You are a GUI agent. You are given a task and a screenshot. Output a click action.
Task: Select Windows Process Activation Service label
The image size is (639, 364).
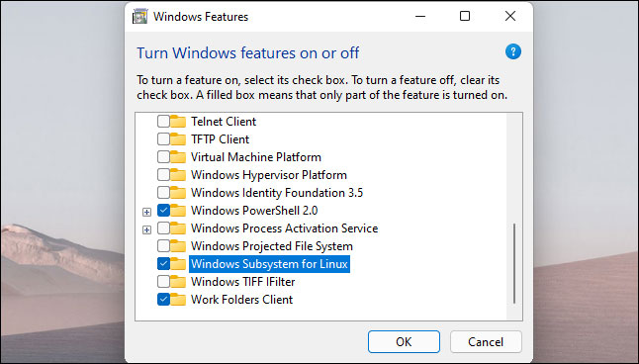[285, 227]
